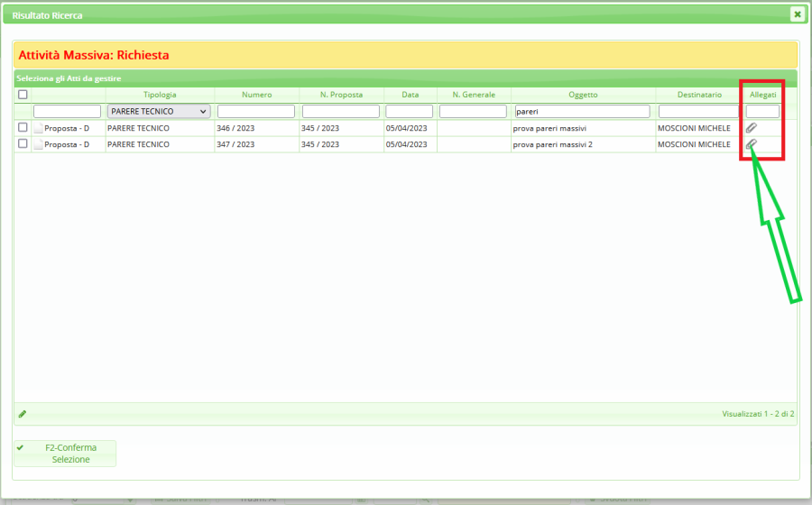Sort by the Numero column header
This screenshot has height=505, width=812.
click(x=256, y=95)
